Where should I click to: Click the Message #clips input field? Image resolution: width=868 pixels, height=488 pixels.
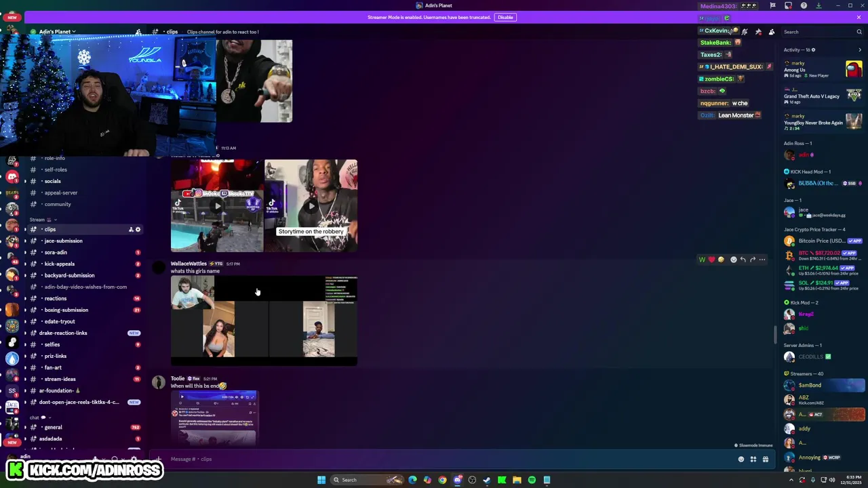point(448,459)
